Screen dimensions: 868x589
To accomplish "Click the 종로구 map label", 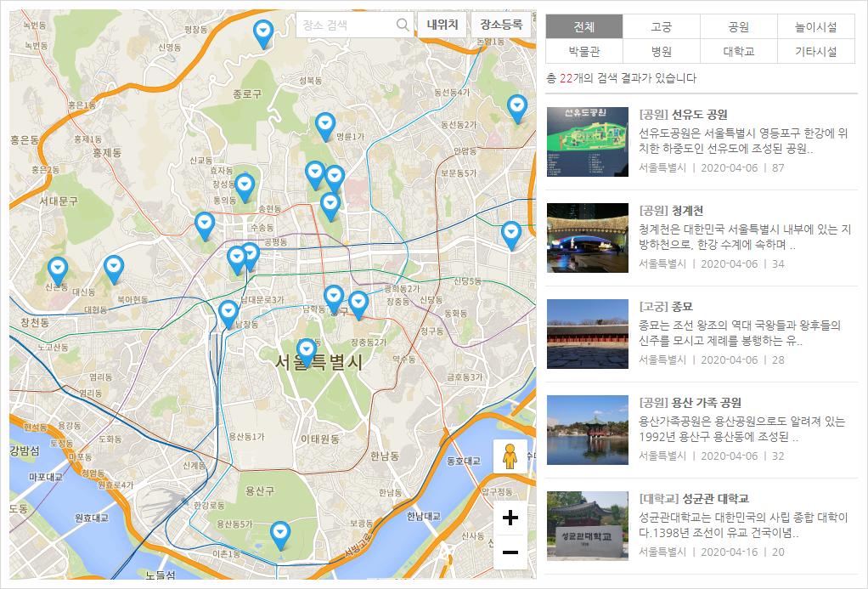I will click(x=247, y=93).
